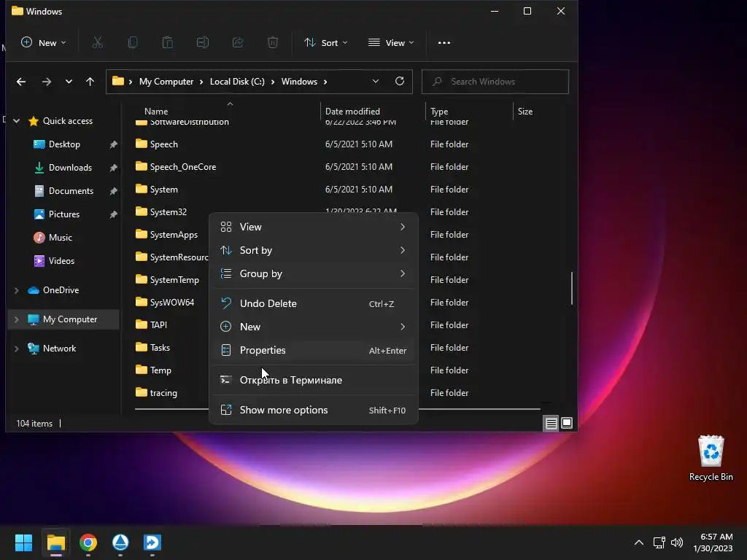Image resolution: width=747 pixels, height=560 pixels.
Task: Expand the address bar history dropdown
Action: click(x=376, y=82)
